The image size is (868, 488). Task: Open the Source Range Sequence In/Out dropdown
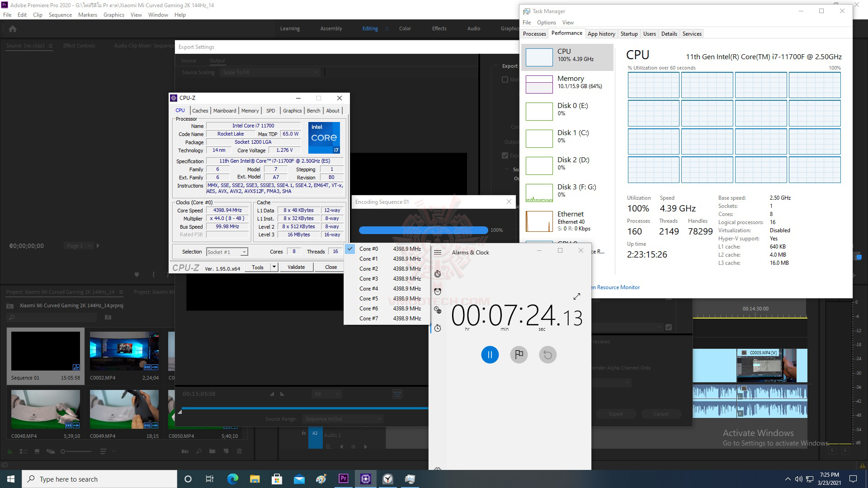343,419
